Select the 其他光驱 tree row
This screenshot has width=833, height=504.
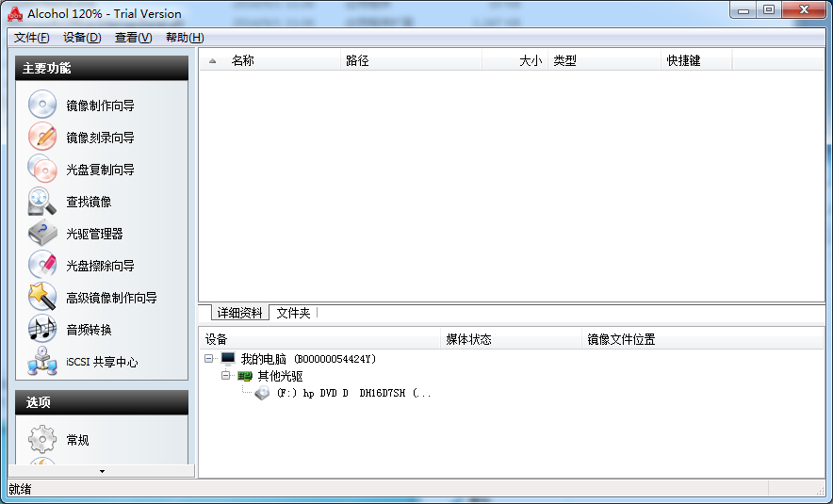point(280,376)
